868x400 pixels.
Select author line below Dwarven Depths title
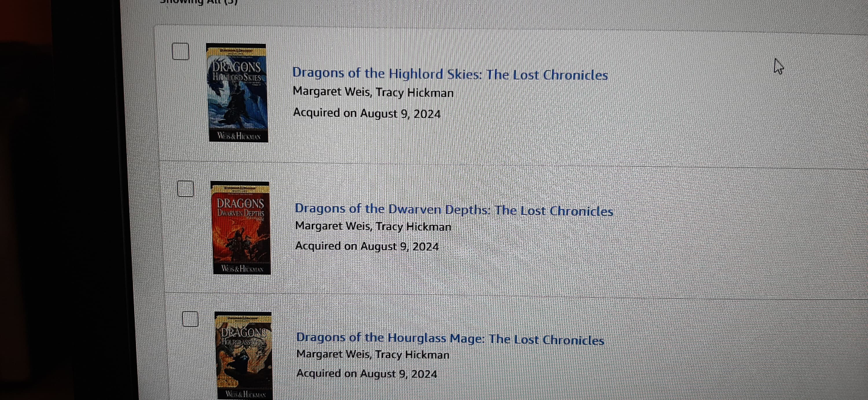tap(373, 226)
